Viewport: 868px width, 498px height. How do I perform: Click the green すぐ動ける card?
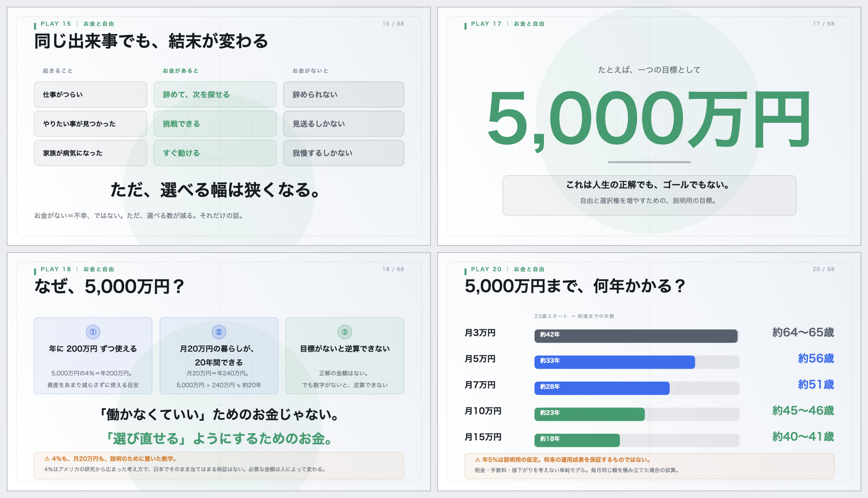coord(215,153)
